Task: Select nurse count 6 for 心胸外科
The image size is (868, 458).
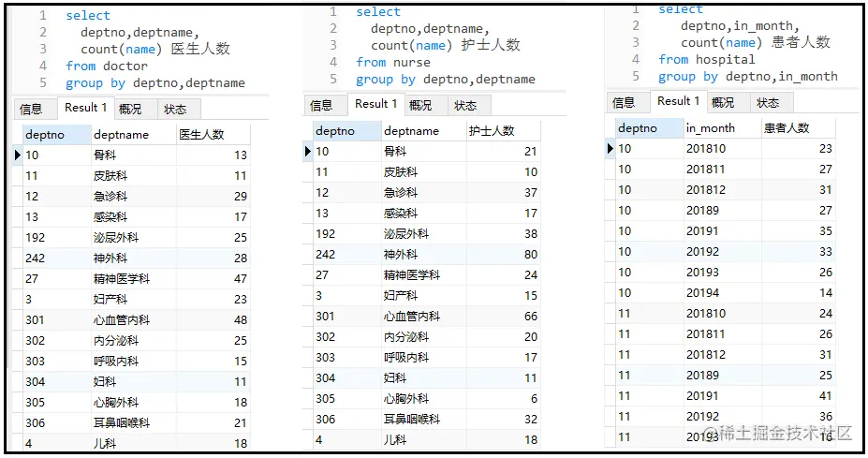Action: tap(503, 399)
